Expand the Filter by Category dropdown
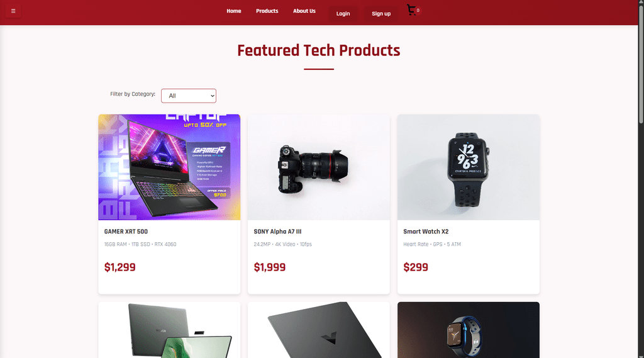644x358 pixels. click(189, 96)
